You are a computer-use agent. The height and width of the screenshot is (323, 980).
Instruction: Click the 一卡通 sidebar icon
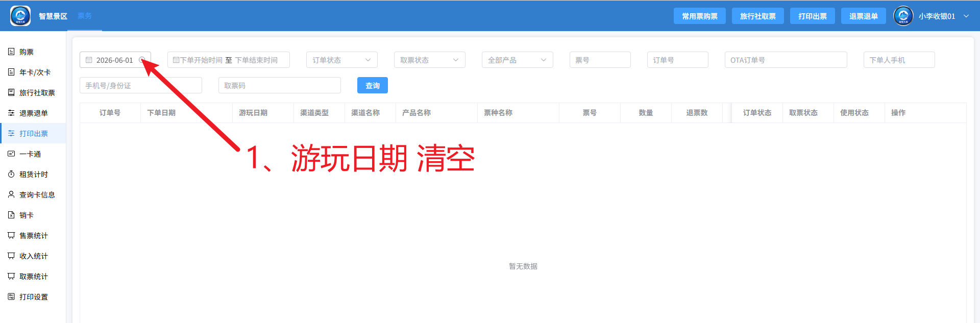point(11,154)
